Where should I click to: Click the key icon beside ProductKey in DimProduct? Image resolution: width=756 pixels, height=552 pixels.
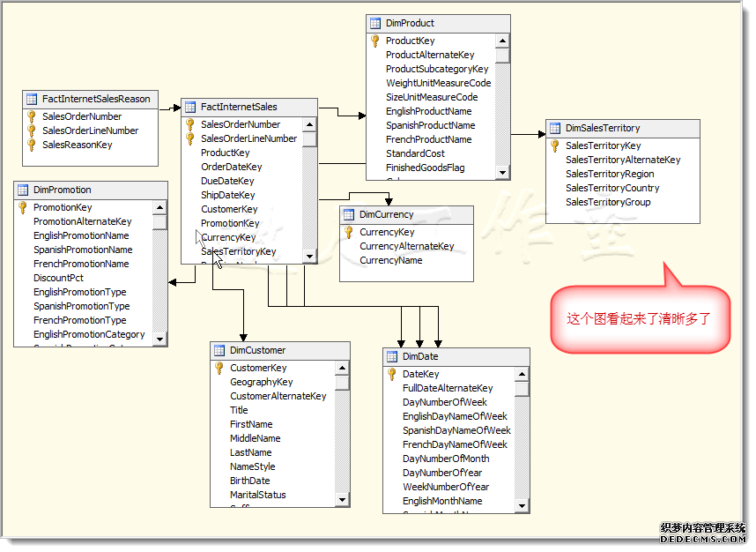coord(375,41)
